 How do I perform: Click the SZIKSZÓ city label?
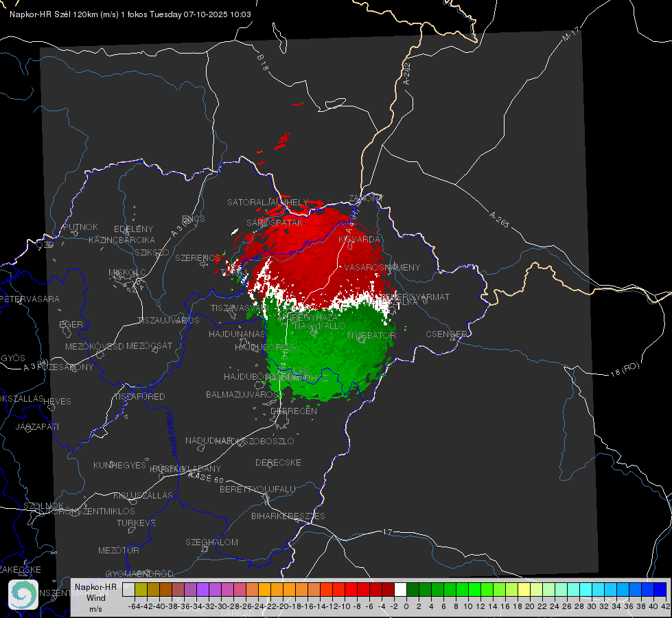(152, 252)
